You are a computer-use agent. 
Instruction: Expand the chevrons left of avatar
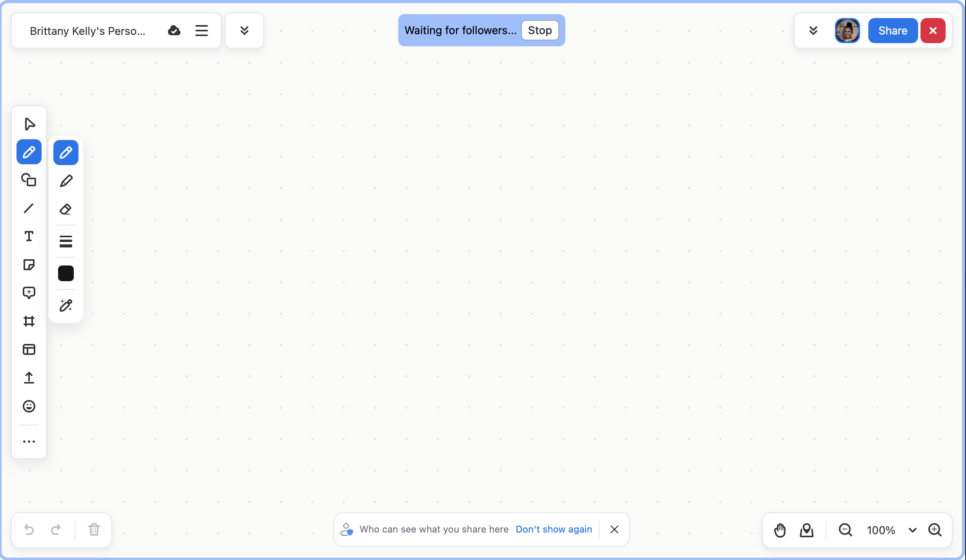coord(813,31)
